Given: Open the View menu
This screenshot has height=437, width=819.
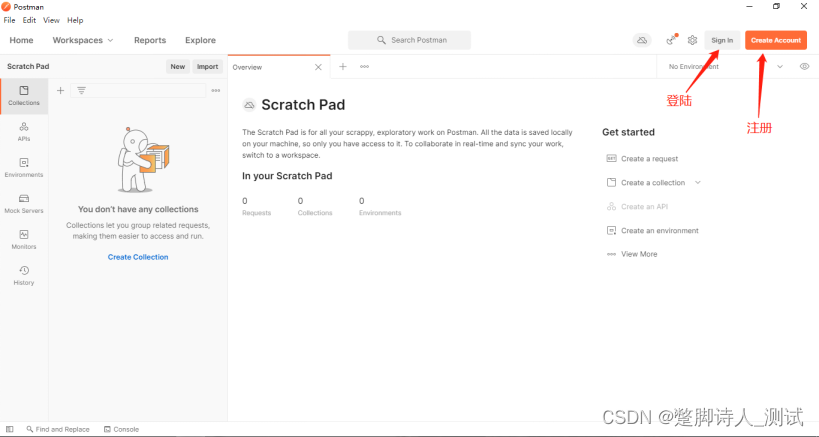Looking at the screenshot, I should [x=51, y=20].
